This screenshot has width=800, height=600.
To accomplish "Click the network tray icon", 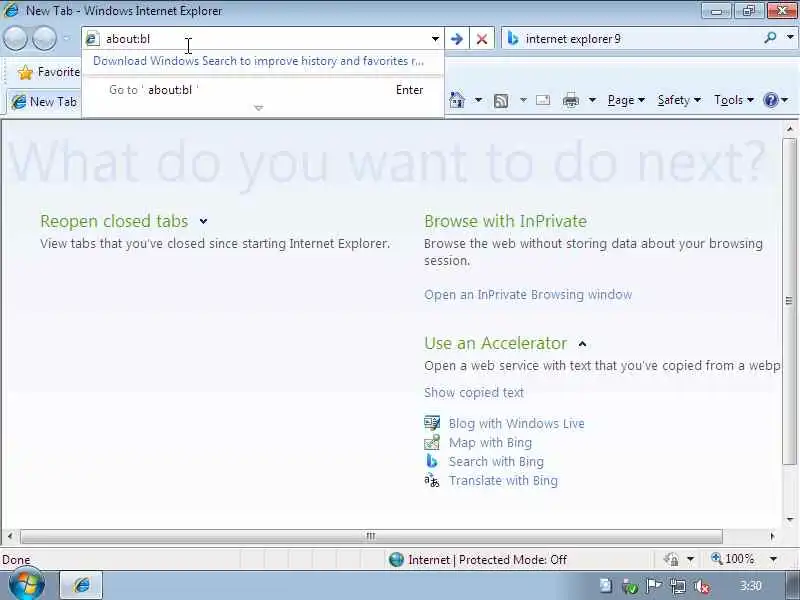I will coord(678,586).
